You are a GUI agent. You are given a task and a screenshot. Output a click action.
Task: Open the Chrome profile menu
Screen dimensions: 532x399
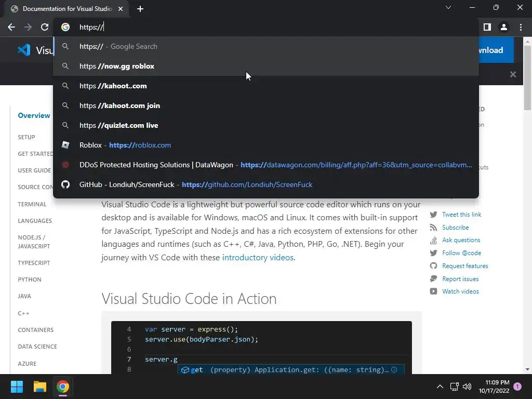[503, 27]
